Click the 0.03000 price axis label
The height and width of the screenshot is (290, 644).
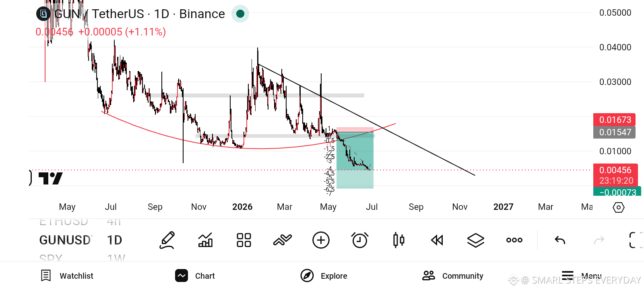click(615, 82)
